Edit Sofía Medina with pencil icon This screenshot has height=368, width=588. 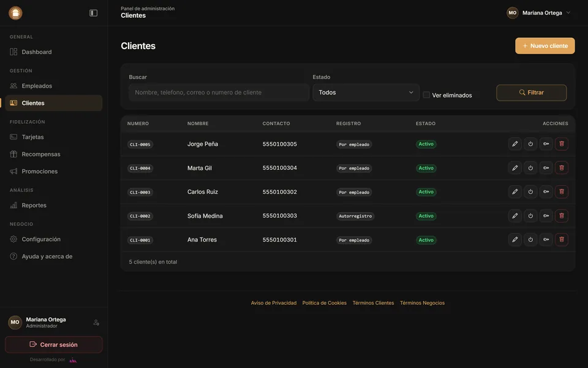pyautogui.click(x=515, y=216)
